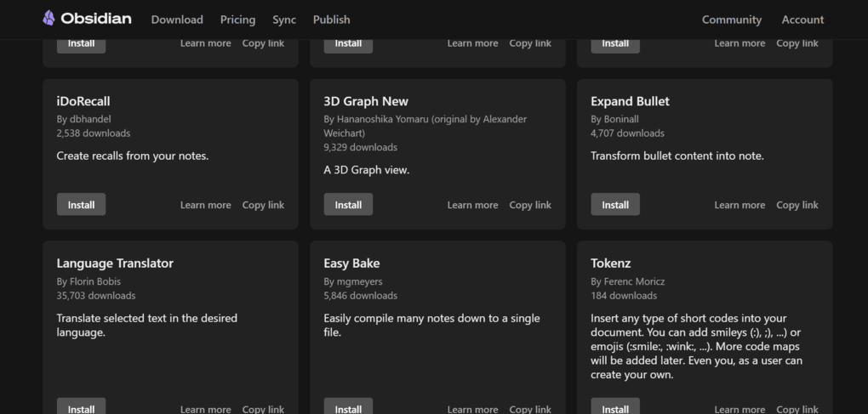Viewport: 868px width, 414px height.
Task: Click author text By Hananoshika Yomaru
Action: click(425, 126)
